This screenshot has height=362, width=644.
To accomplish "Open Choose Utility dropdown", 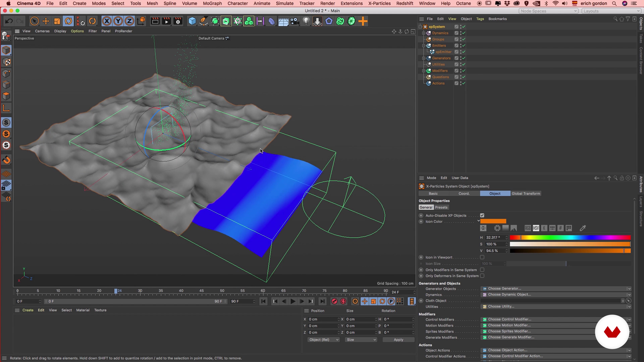I will pyautogui.click(x=556, y=307).
